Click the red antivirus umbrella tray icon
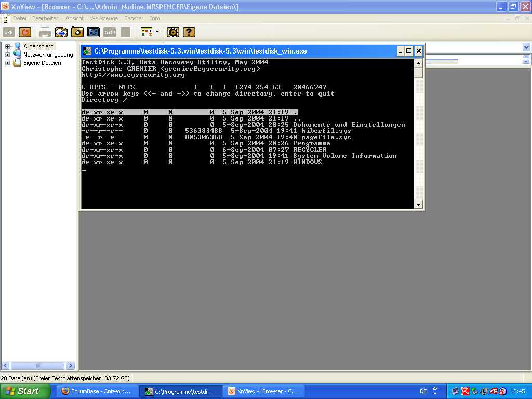 pyautogui.click(x=465, y=391)
